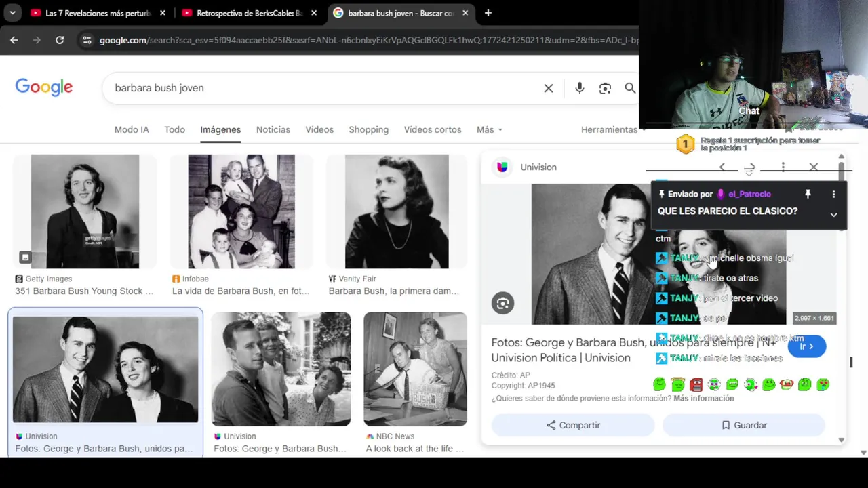Image resolution: width=868 pixels, height=488 pixels.
Task: Open the 'Shopping' results tab
Action: click(x=369, y=129)
